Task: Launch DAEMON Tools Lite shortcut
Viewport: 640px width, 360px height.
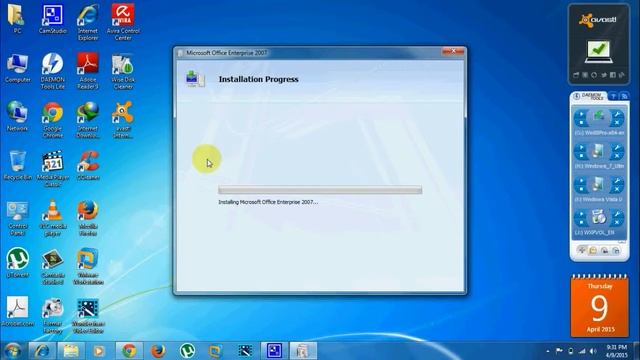Action: pos(52,71)
